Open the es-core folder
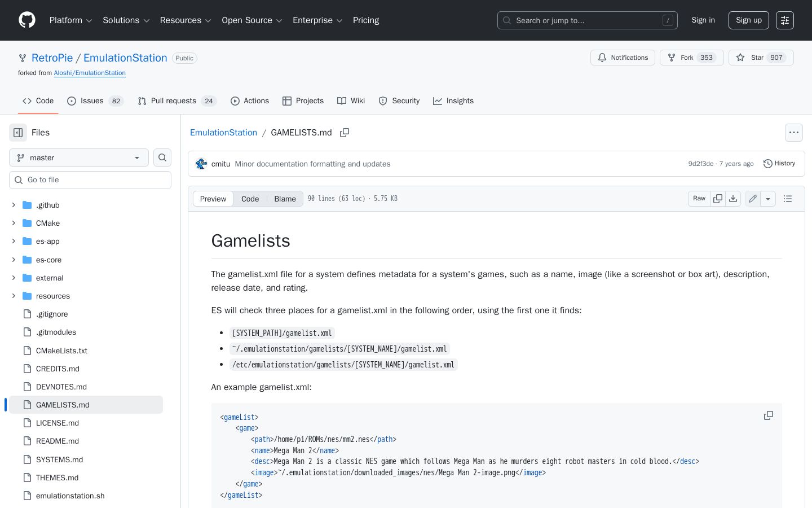Viewport: 812px width, 508px height. (48, 260)
